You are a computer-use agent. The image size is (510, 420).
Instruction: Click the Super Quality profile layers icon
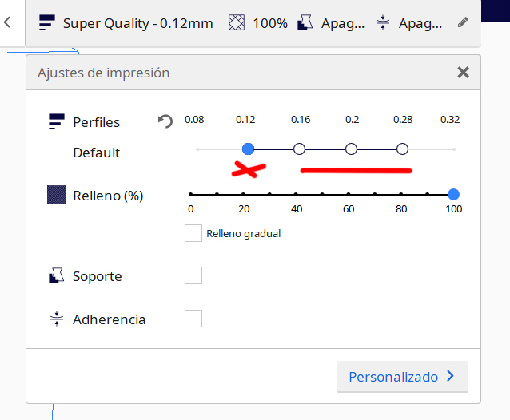click(x=47, y=23)
